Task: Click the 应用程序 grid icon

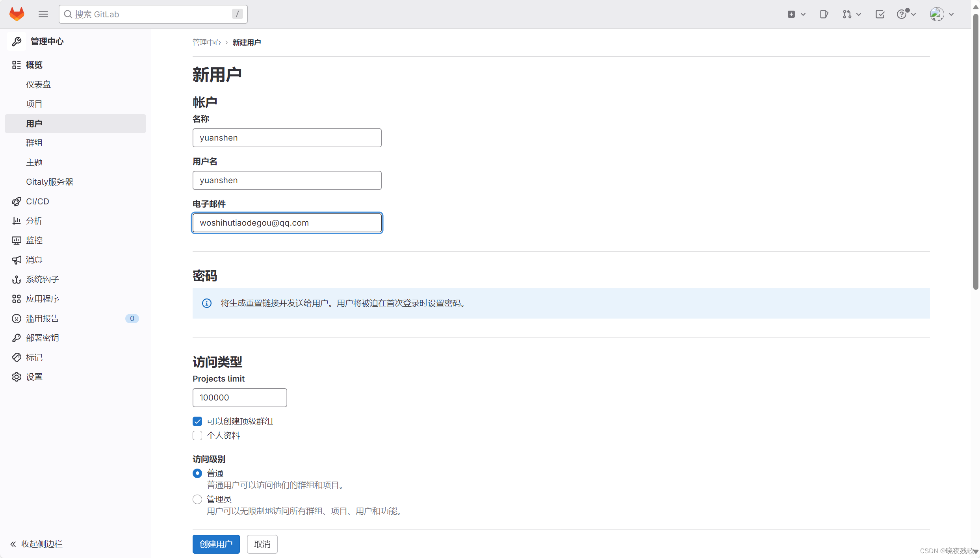Action: point(16,299)
